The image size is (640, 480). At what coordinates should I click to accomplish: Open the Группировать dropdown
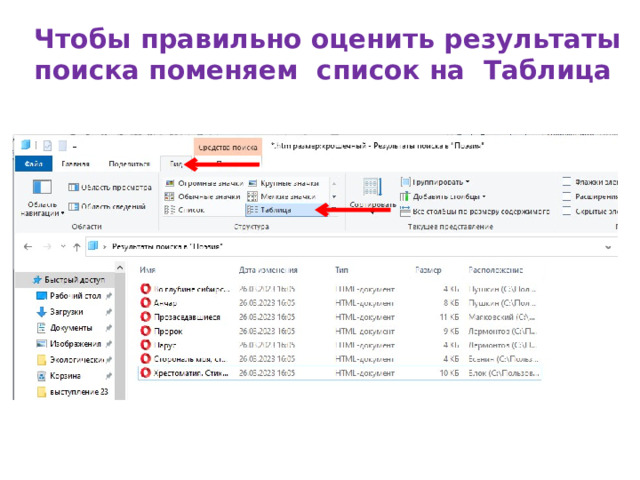[x=435, y=182]
